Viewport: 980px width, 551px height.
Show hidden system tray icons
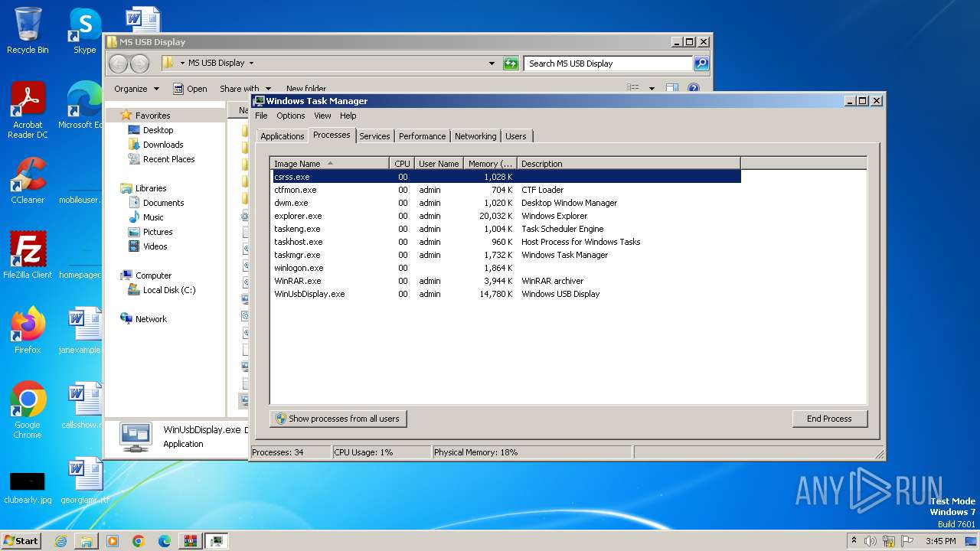854,541
